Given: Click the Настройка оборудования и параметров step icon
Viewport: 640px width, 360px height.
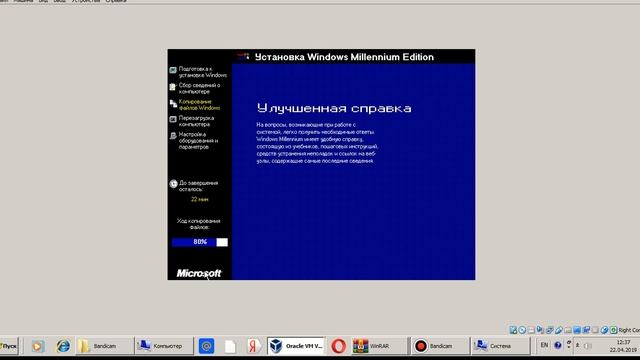Looking at the screenshot, I should coord(173,136).
